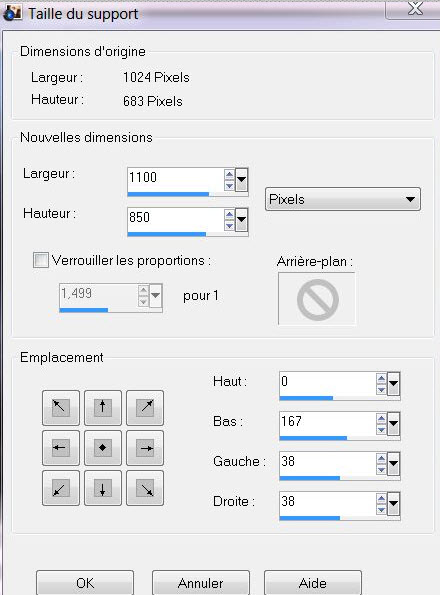The width and height of the screenshot is (440, 595).
Task: Select the top-center placement arrow
Action: 103,408
